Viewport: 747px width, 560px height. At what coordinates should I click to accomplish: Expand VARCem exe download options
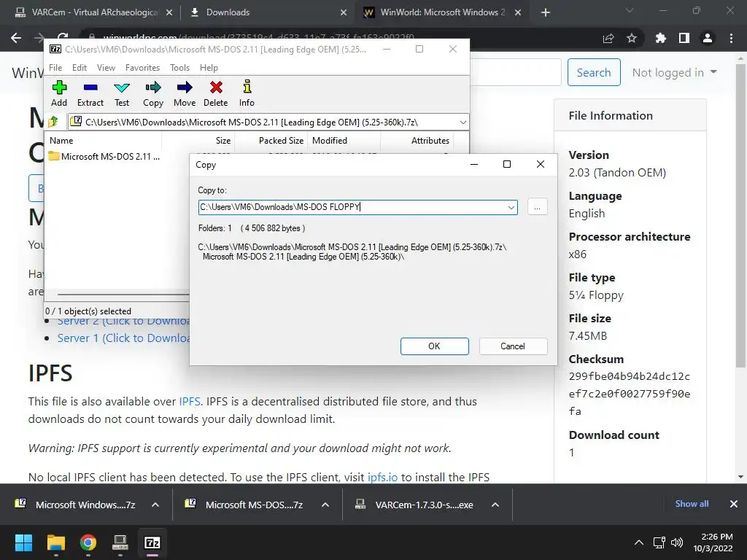click(495, 505)
